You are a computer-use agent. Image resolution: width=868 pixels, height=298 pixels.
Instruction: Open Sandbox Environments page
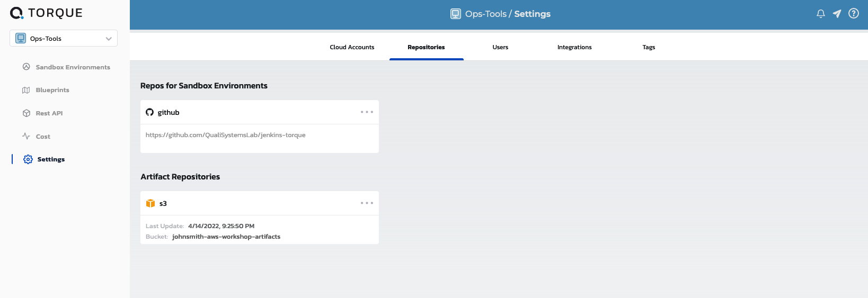[73, 67]
